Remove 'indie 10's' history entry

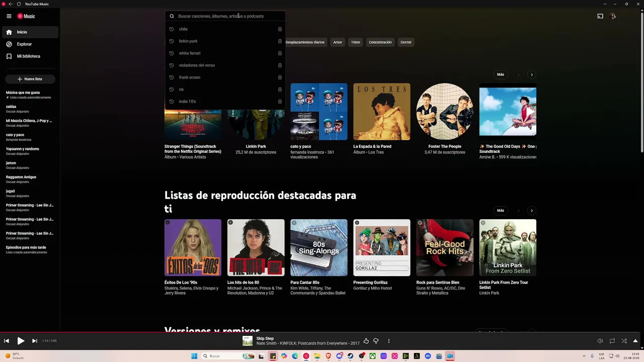tap(280, 102)
